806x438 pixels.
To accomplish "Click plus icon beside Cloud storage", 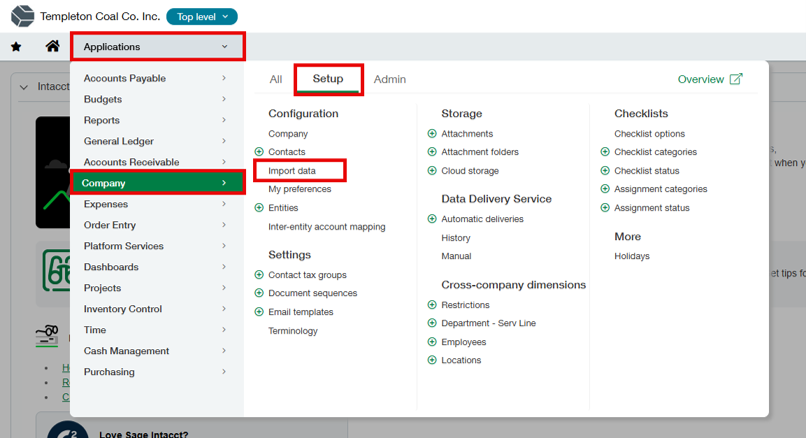I will [x=432, y=171].
